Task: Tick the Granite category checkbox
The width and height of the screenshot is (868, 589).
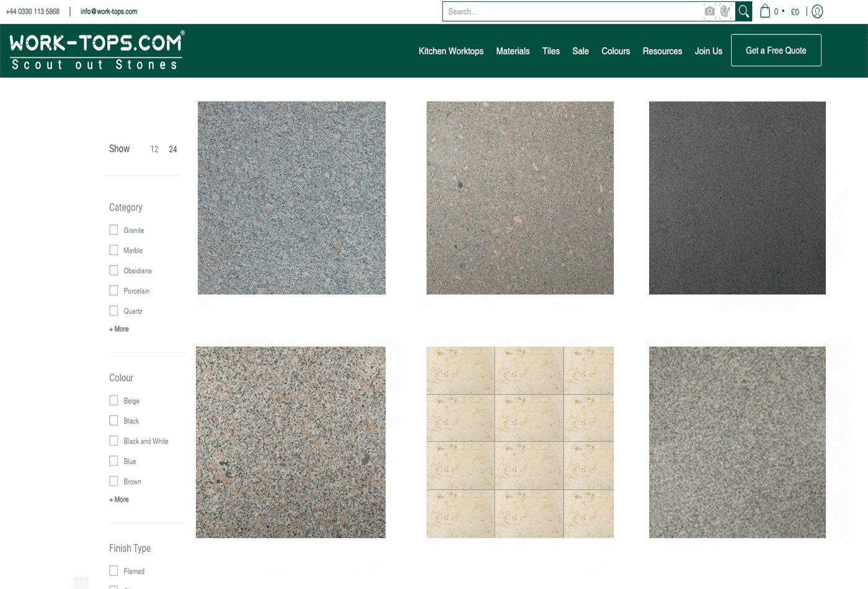Action: pos(113,230)
